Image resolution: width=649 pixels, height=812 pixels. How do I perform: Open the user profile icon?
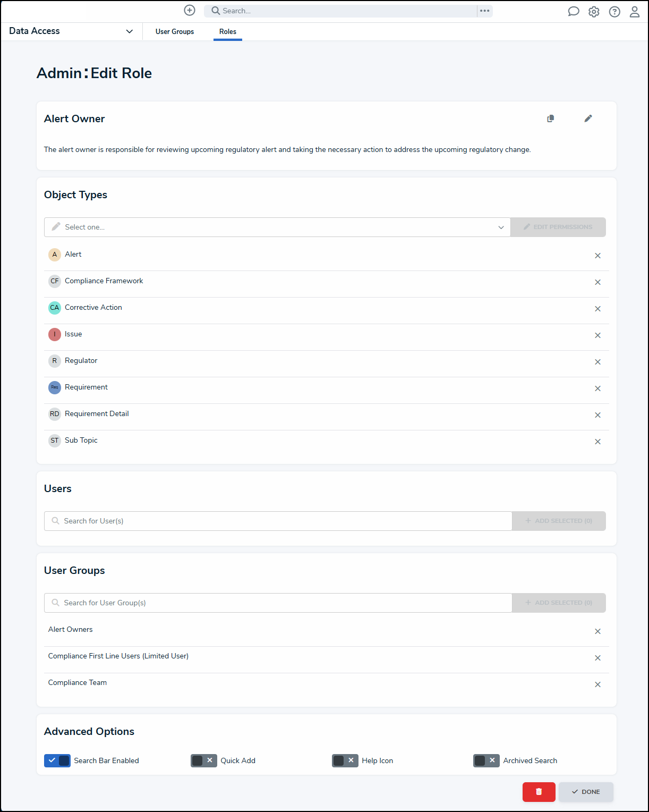[635, 12]
